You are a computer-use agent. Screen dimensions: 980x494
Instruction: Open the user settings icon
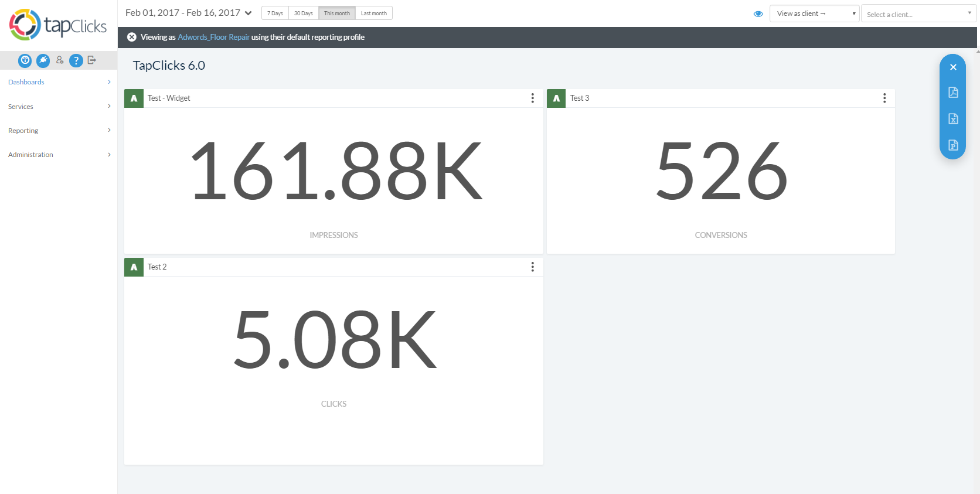coord(60,60)
